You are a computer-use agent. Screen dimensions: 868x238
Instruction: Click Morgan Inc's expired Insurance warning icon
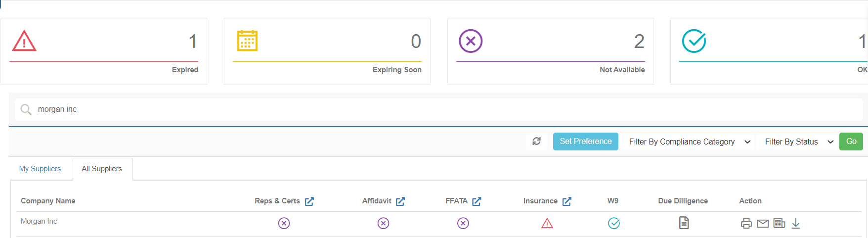547,224
